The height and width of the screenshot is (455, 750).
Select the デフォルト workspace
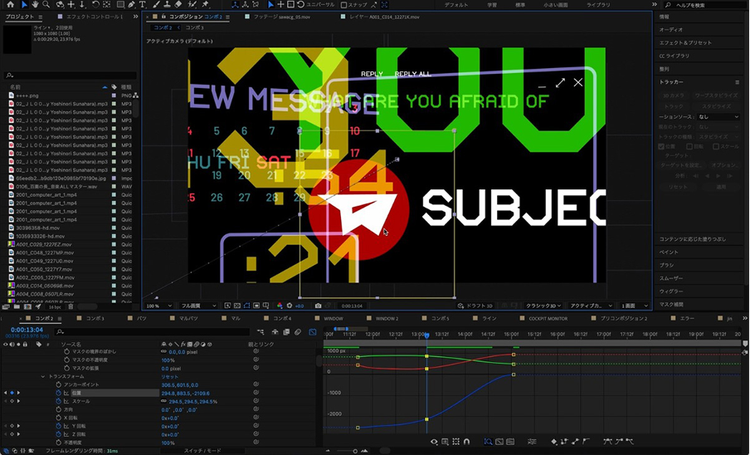coord(456,5)
